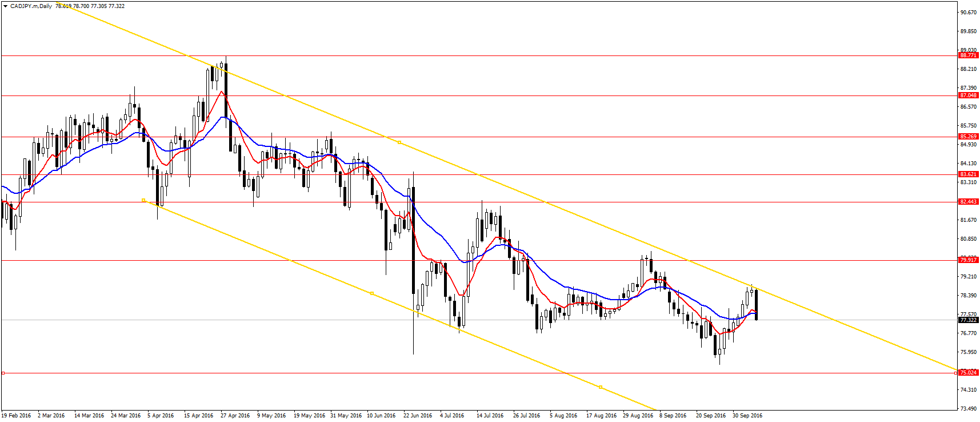Click the small triangle before CADJPY.m title

pos(5,6)
